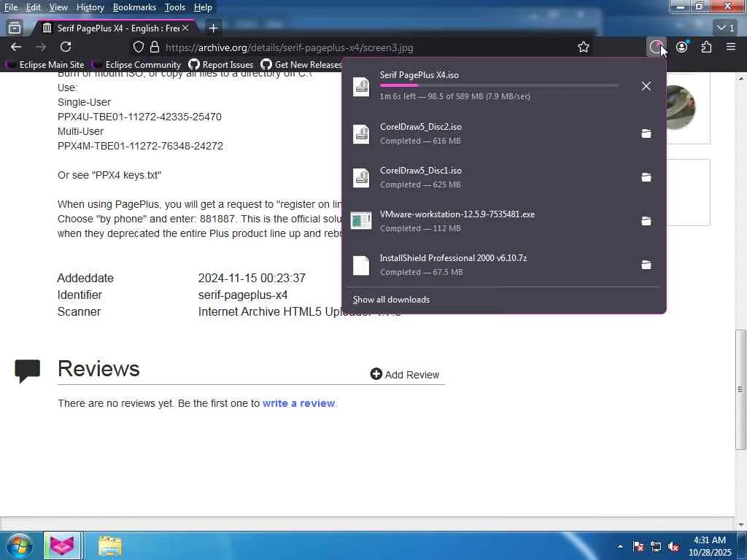Open Eclipse Main Site bookmark

(x=44, y=65)
